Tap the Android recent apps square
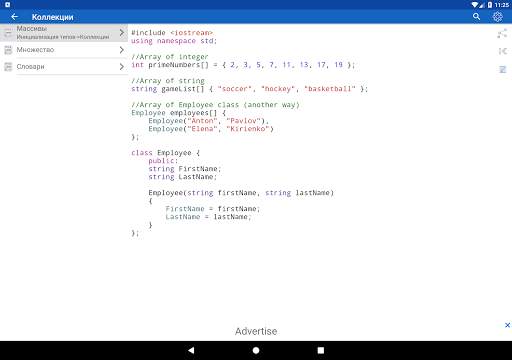The height and width of the screenshot is (360, 512). click(321, 350)
